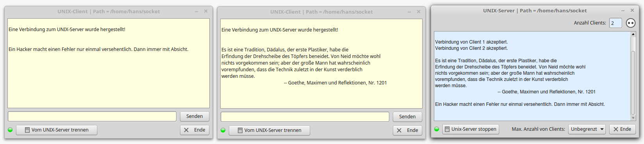
Task: Click Ende button in second client window
Action: [x=407, y=130]
